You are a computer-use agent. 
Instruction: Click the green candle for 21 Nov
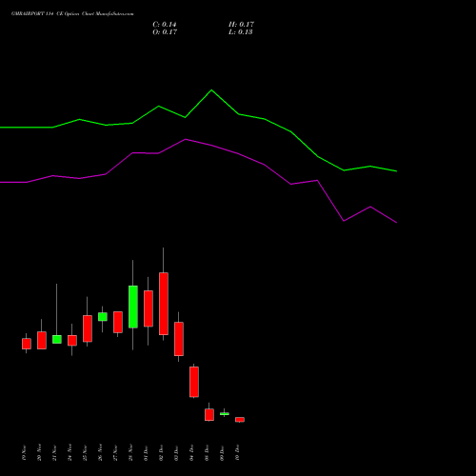click(57, 339)
